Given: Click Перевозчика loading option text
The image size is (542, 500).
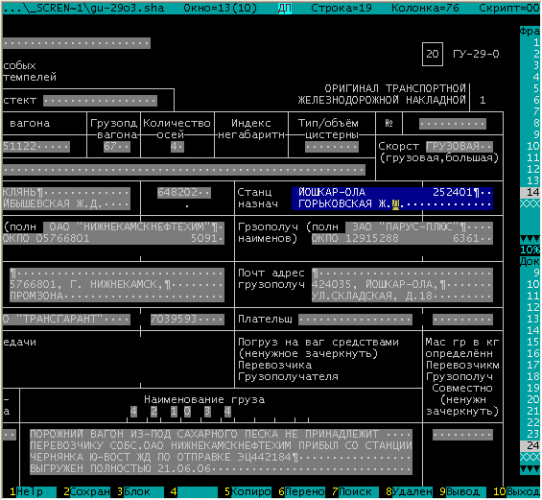Looking at the screenshot, I should (x=275, y=365).
